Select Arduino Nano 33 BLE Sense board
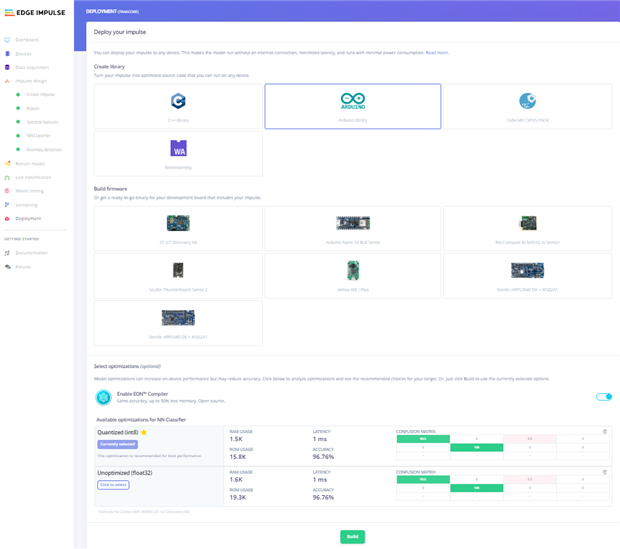 coord(353,229)
